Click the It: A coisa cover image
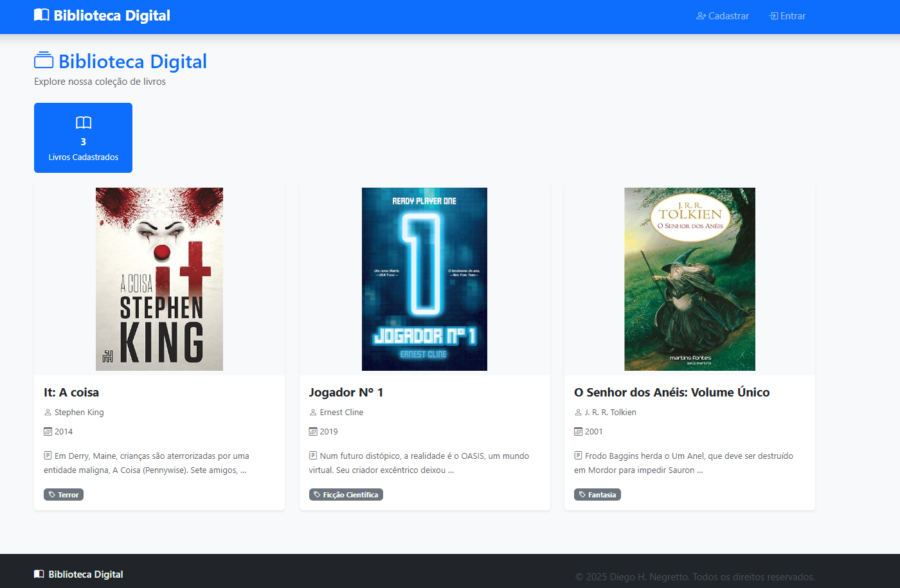The image size is (900, 588). tap(159, 279)
